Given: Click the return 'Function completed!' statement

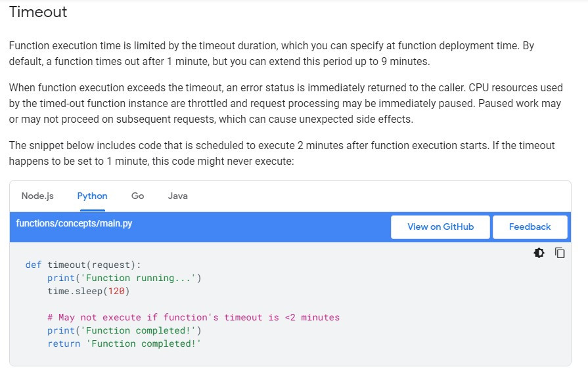Looking at the screenshot, I should [124, 343].
